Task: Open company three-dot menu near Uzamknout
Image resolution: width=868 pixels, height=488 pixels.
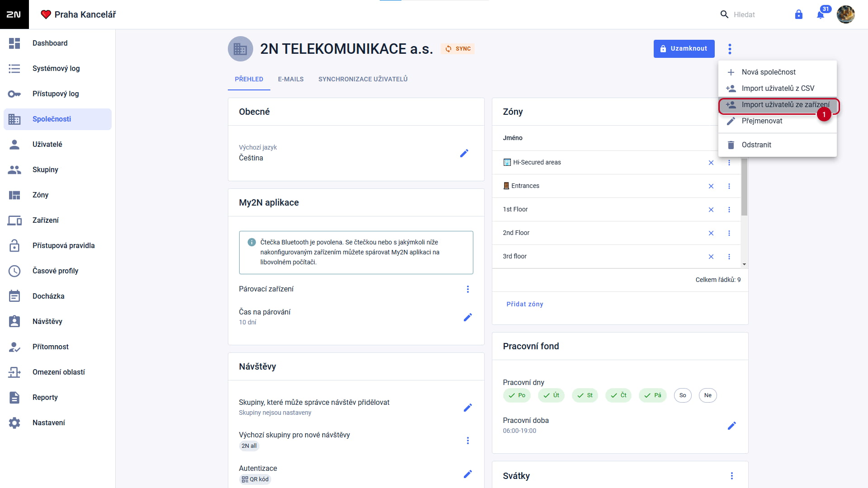Action: (x=730, y=49)
